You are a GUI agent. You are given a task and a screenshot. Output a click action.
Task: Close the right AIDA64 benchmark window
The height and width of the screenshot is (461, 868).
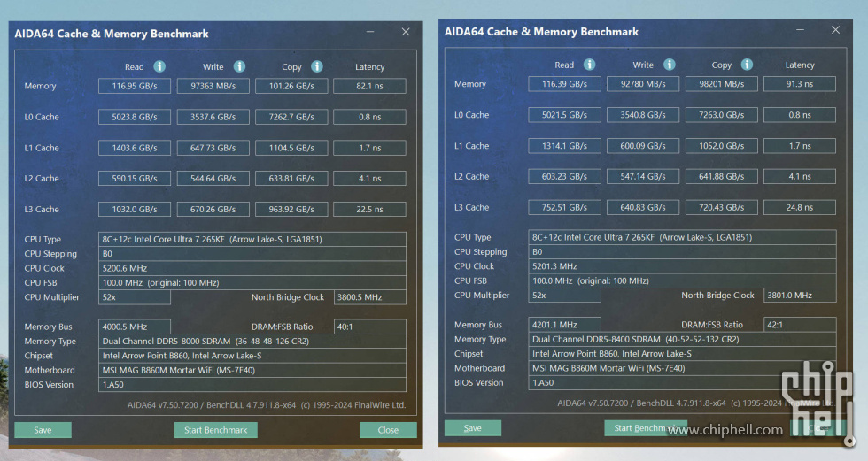coord(836,30)
